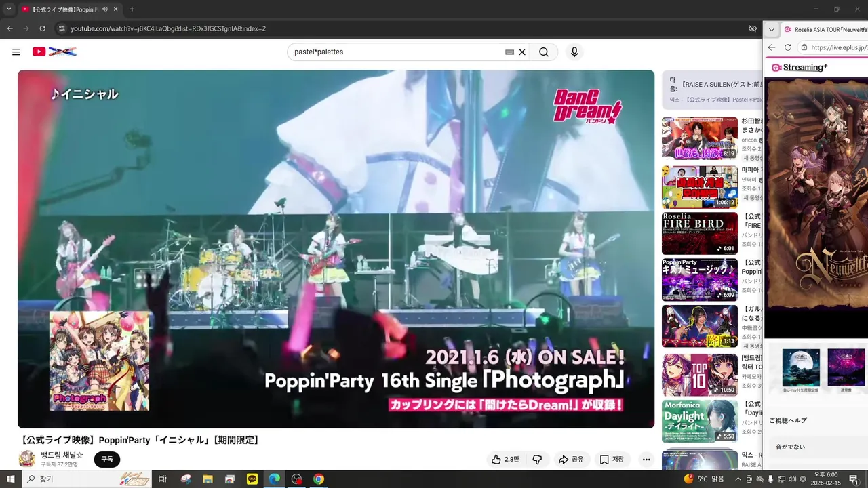This screenshot has height=488, width=868.
Task: Go to YouTube home via the logo
Action: (54, 52)
